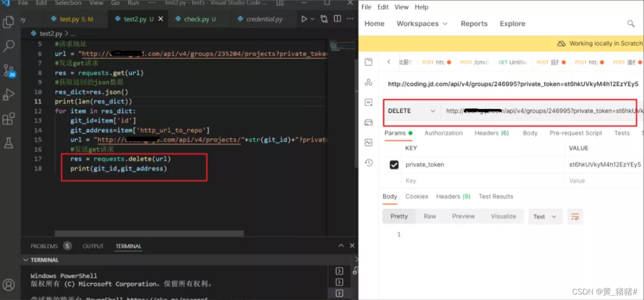Screen dimensions: 644x300
Task: Close the test2.py editor tab
Action: [x=161, y=19]
